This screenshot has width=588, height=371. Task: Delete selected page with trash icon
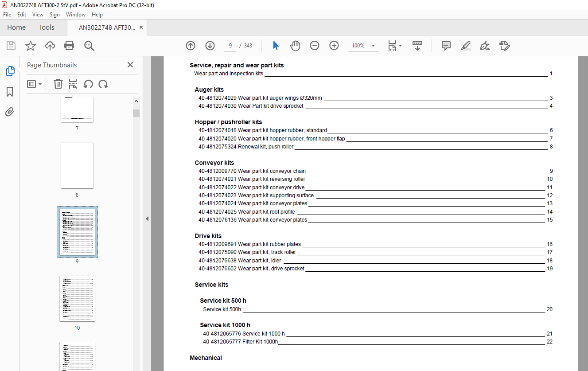click(x=58, y=84)
